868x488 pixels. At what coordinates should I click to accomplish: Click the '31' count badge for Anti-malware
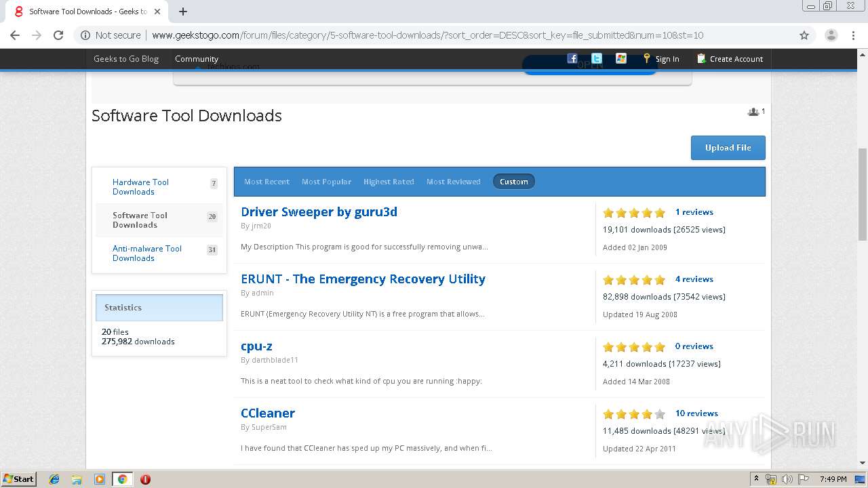point(212,250)
